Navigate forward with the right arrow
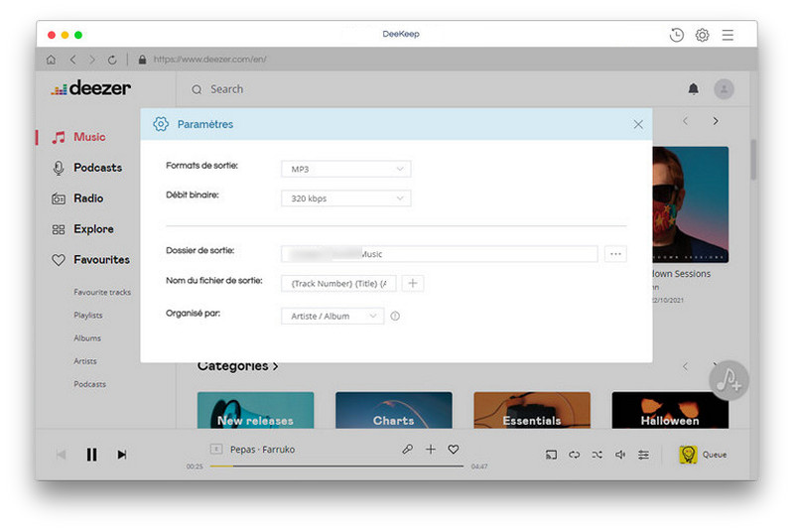The image size is (794, 532). point(92,60)
